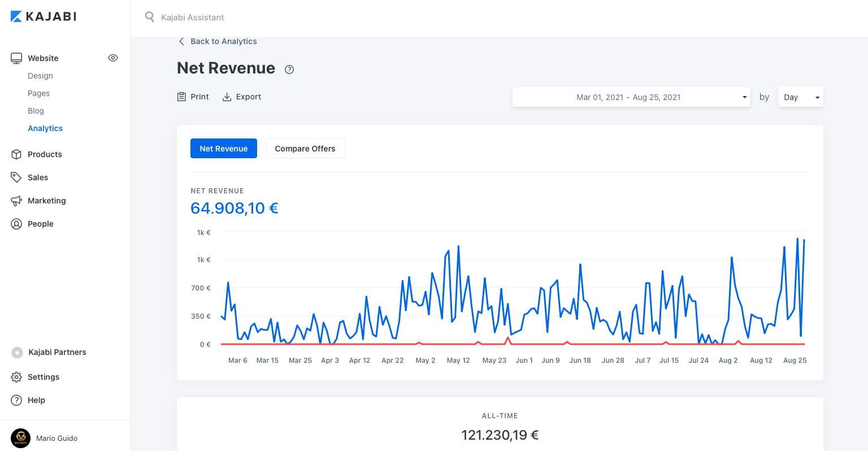Screen dimensions: 868x451
Task: Export the revenue data
Action: click(x=242, y=97)
